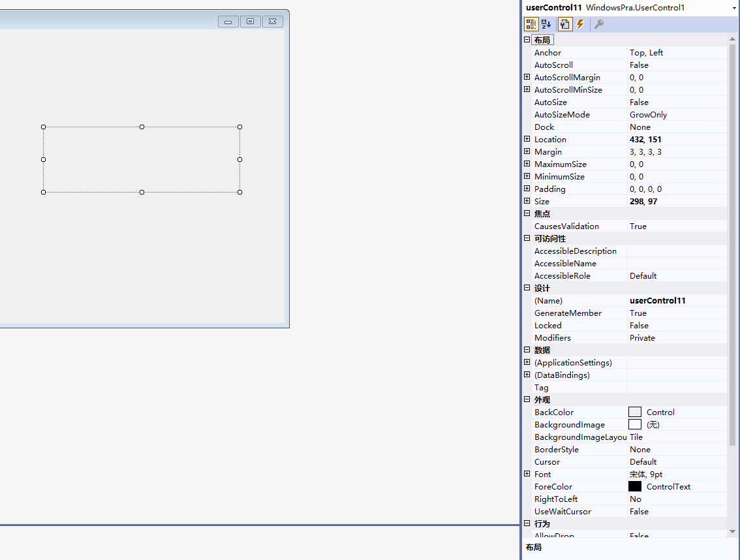This screenshot has width=740, height=560.
Task: Collapse the 行为 category
Action: tap(527, 523)
